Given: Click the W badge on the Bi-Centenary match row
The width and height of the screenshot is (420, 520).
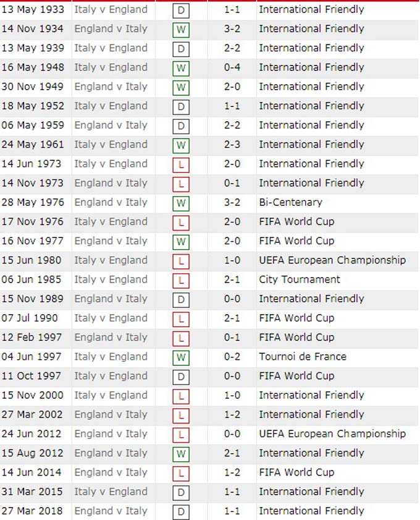Looking at the screenshot, I should click(x=181, y=203).
